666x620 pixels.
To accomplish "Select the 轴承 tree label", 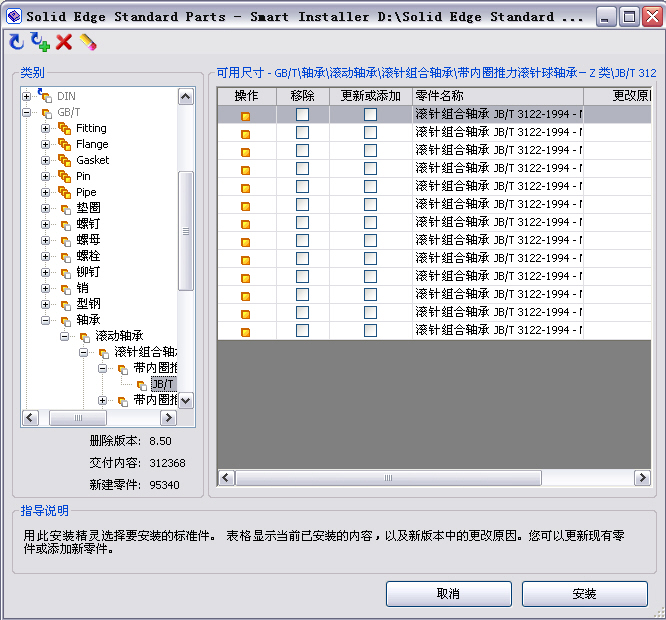I will [x=88, y=320].
